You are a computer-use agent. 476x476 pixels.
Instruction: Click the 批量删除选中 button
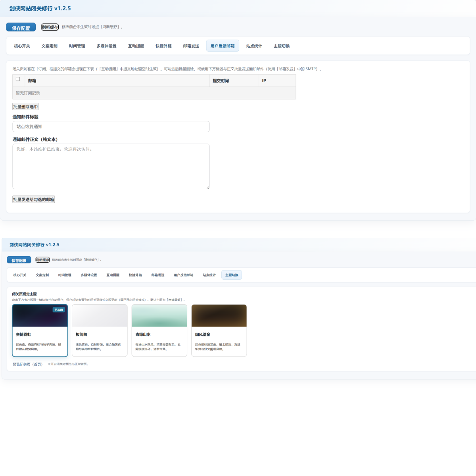(x=25, y=107)
